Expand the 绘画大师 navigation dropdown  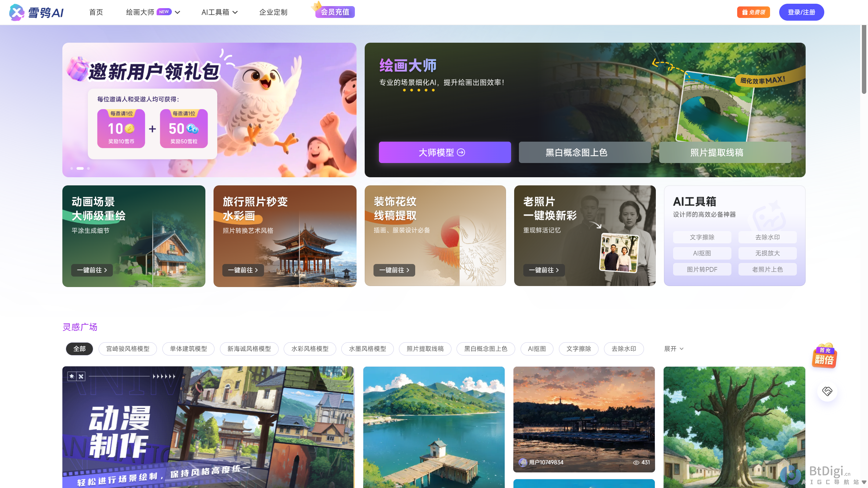(x=178, y=12)
